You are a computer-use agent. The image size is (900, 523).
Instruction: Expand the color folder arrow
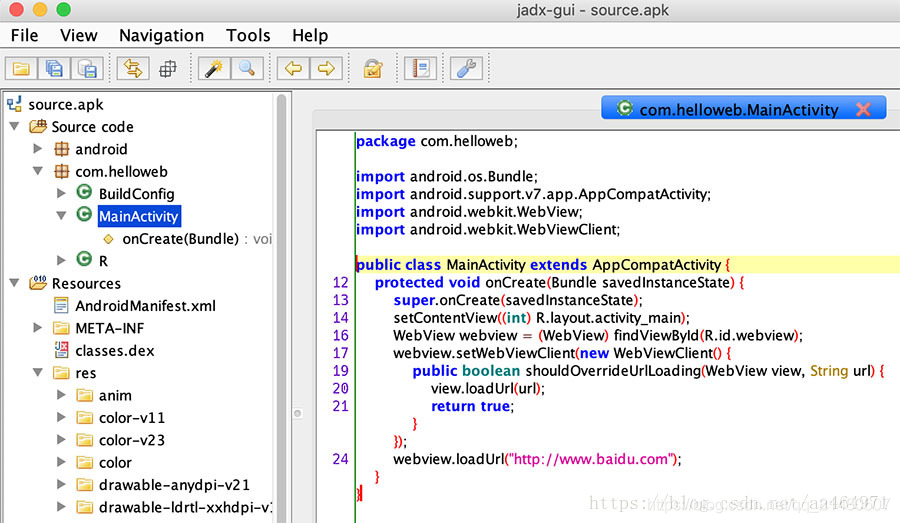point(61,462)
